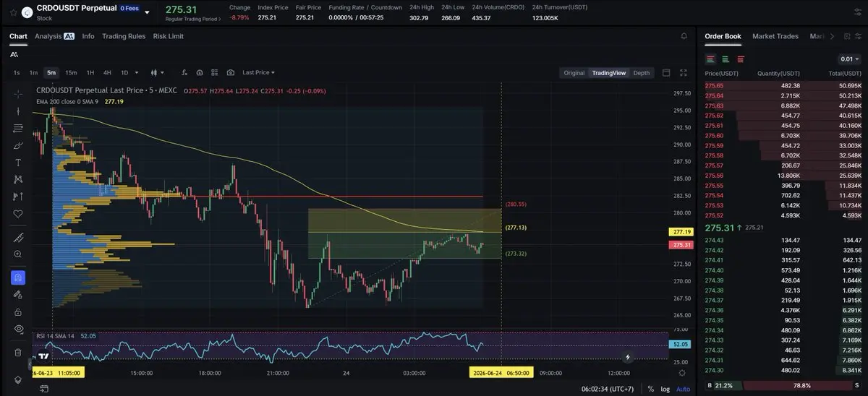Screen dimensions: 868x396
Task: Open indicator templates grid icon
Action: click(215, 72)
